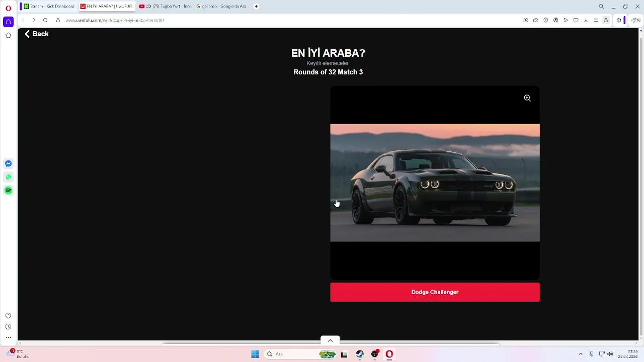Open the network tray icon

[601, 354]
